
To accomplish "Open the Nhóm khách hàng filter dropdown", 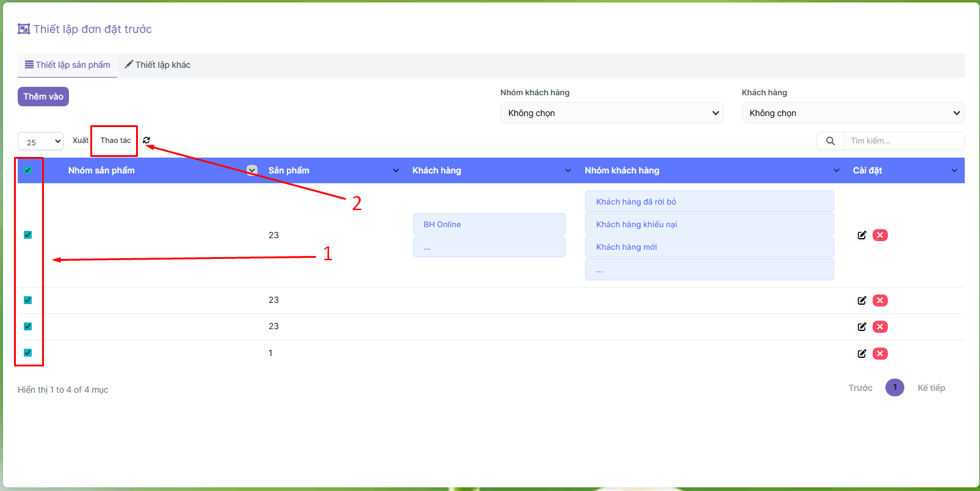I will point(611,113).
